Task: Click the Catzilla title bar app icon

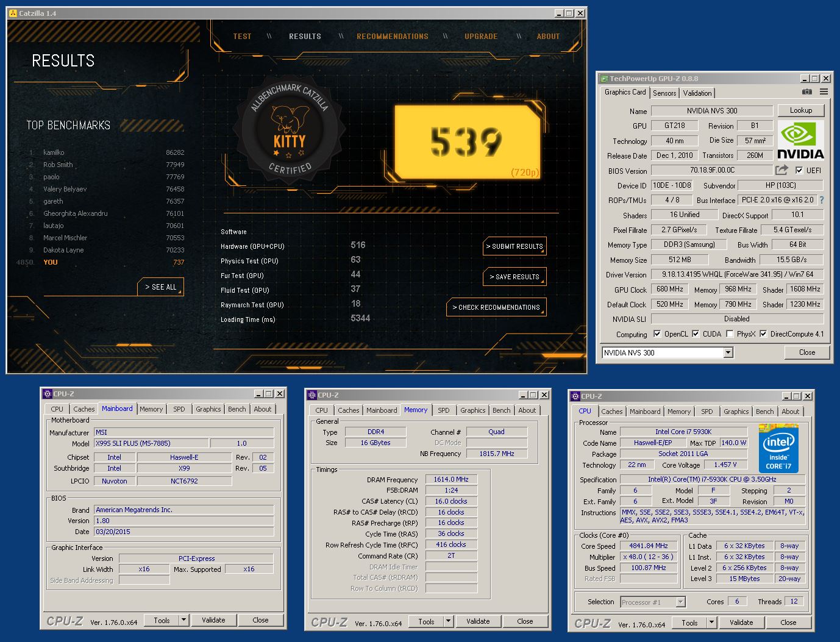Action: coord(13,13)
